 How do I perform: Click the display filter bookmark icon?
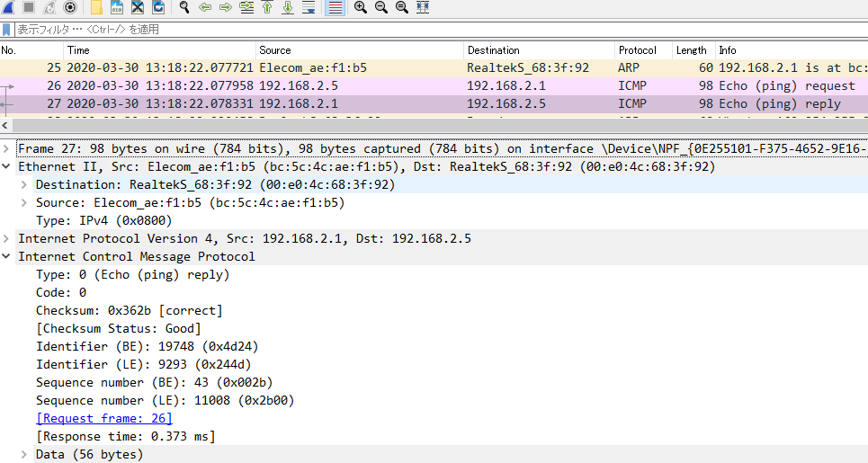click(7, 30)
